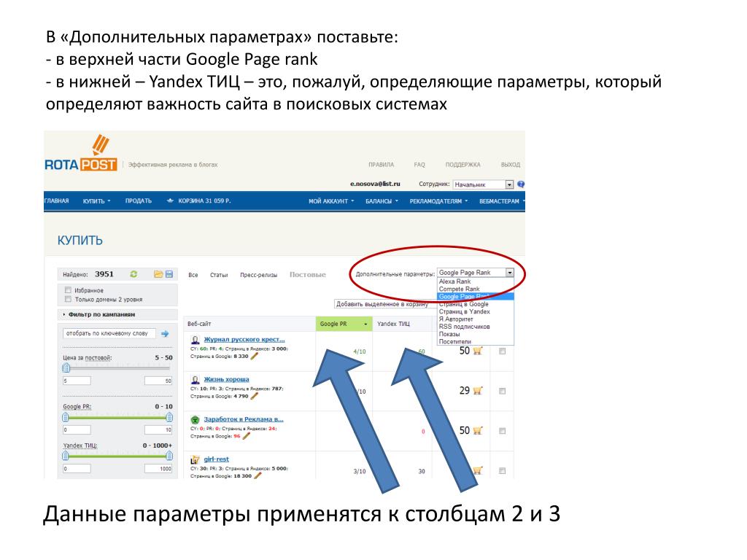Go to Главная in navigation bar
The width and height of the screenshot is (747, 560).
pyautogui.click(x=57, y=201)
